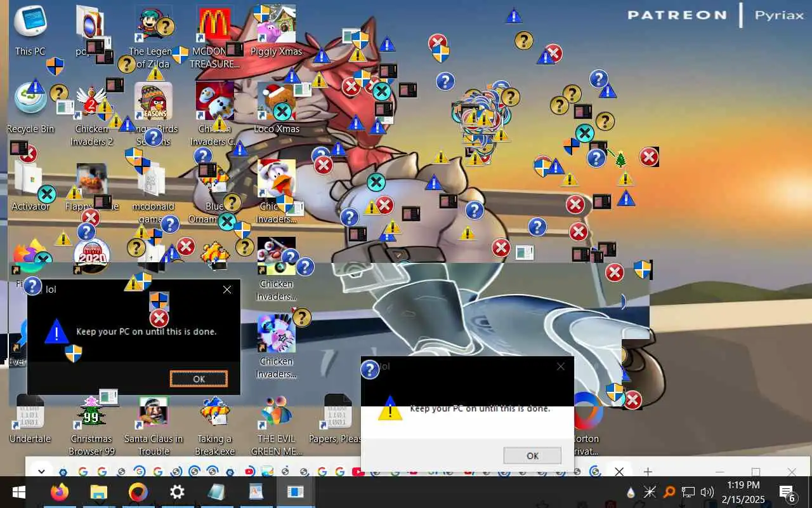Open the Blue Ornament desktop shortcut
Viewport: 812px width, 508px height.
click(x=214, y=192)
